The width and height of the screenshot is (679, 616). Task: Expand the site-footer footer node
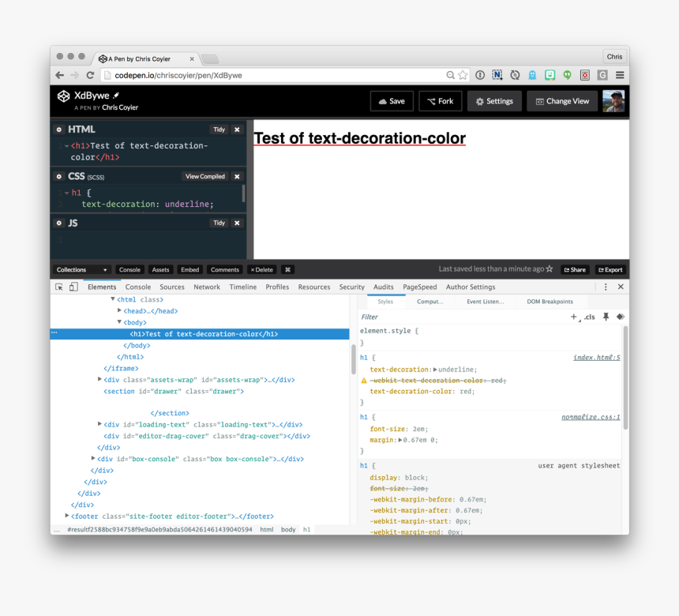(66, 516)
